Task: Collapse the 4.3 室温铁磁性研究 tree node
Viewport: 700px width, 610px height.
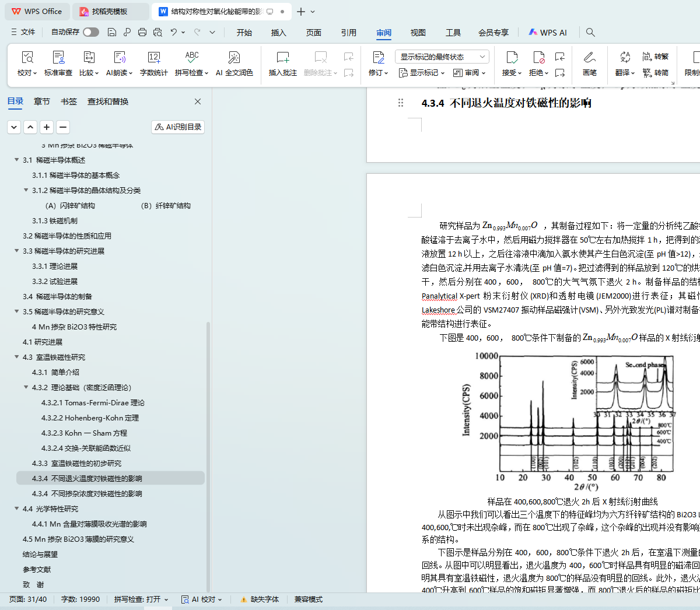Action: click(x=17, y=357)
